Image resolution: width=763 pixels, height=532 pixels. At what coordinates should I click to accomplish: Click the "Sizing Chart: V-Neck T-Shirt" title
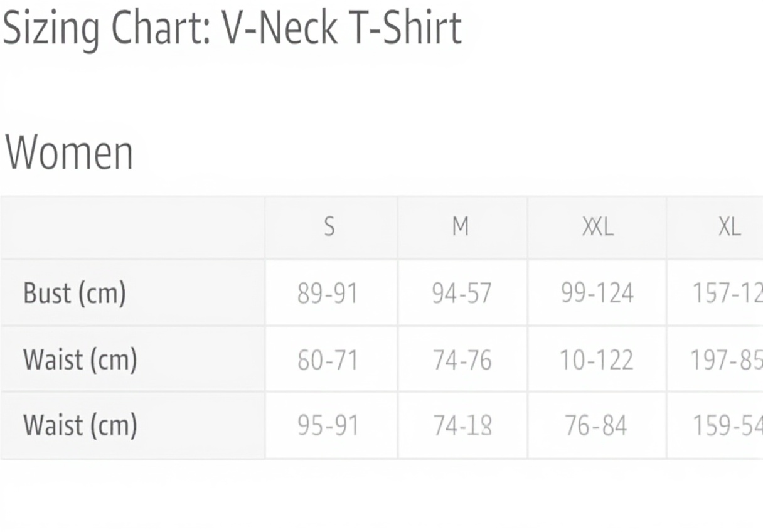tap(232, 28)
